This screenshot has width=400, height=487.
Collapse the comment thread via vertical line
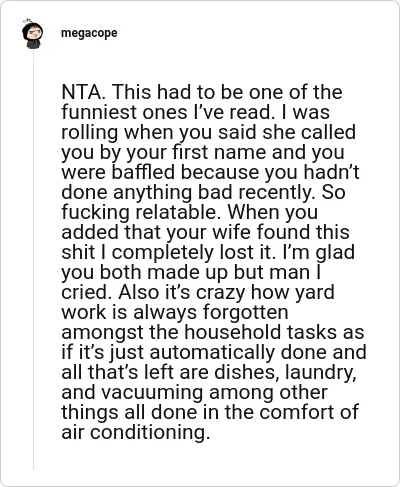pyautogui.click(x=33, y=260)
